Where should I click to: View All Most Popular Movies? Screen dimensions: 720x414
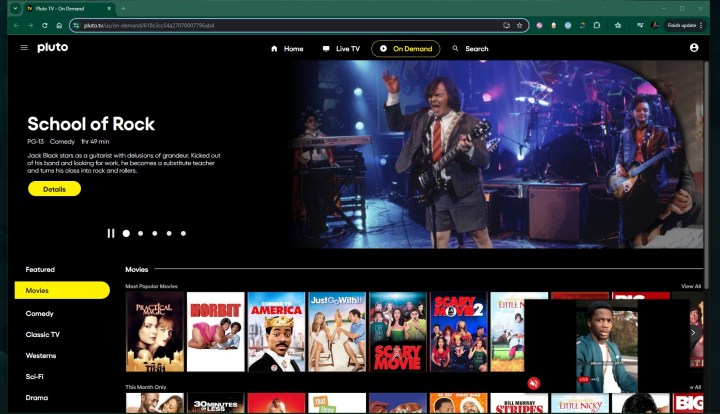[690, 286]
